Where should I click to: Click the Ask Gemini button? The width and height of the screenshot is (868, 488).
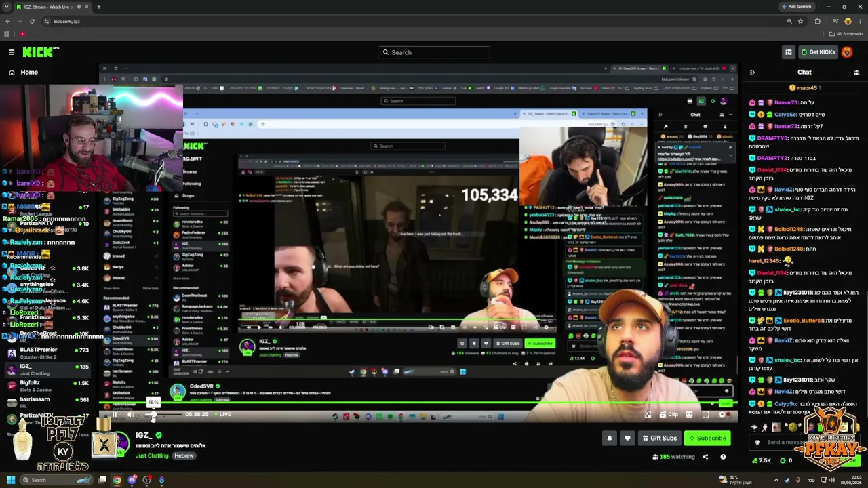[x=796, y=7]
